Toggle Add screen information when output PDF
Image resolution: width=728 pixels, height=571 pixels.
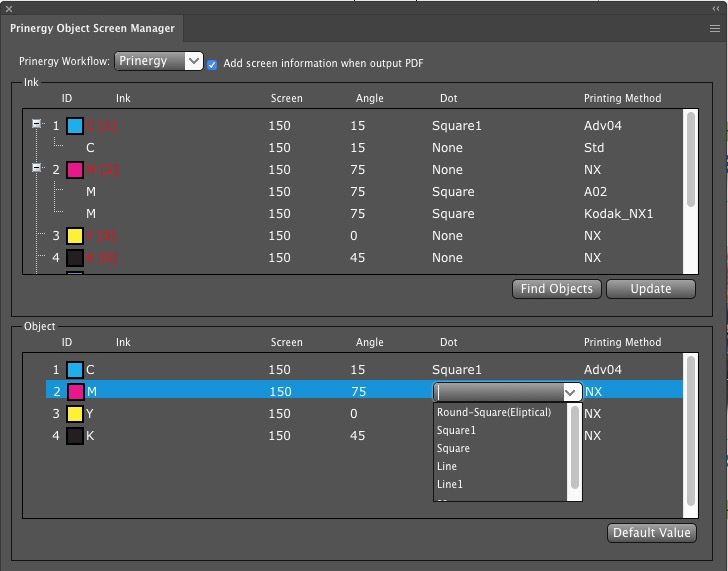(212, 64)
